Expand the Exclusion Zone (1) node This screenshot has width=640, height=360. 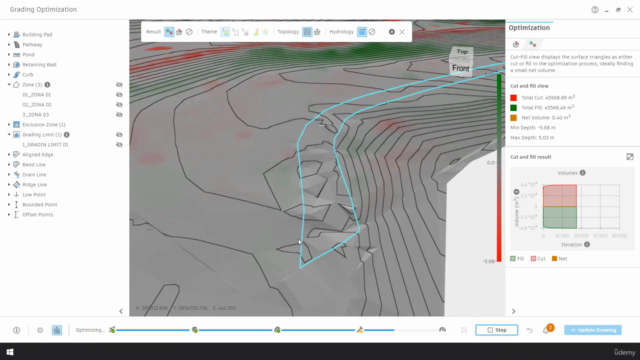tap(9, 124)
